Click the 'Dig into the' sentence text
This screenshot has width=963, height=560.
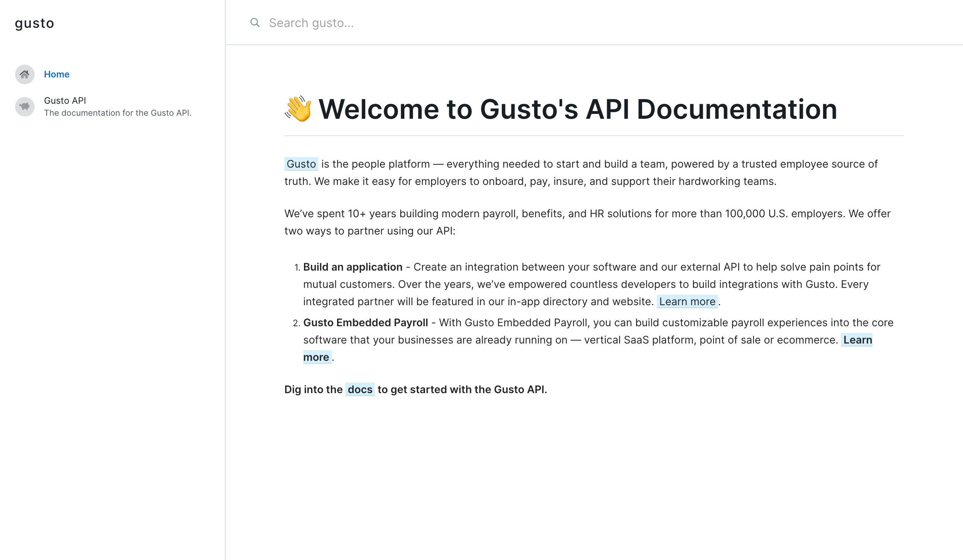pyautogui.click(x=416, y=389)
